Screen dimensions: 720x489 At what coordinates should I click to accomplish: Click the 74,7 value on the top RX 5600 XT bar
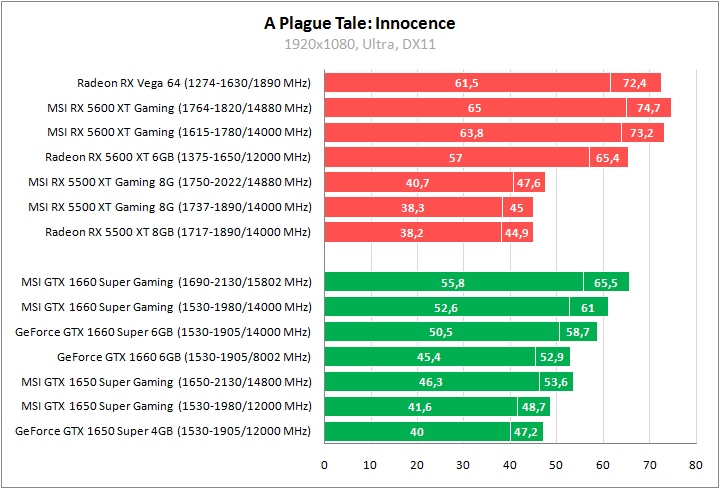[x=649, y=108]
